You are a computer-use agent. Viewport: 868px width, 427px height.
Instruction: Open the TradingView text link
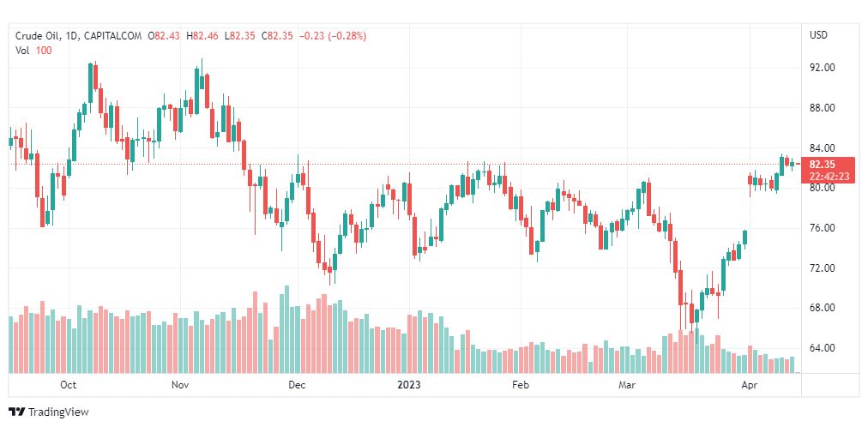coord(58,412)
